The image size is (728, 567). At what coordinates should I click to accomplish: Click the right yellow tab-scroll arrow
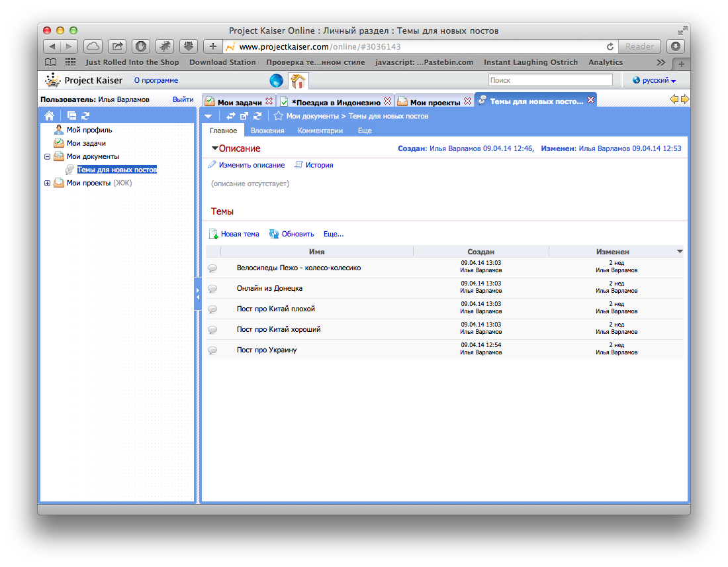coord(685,99)
